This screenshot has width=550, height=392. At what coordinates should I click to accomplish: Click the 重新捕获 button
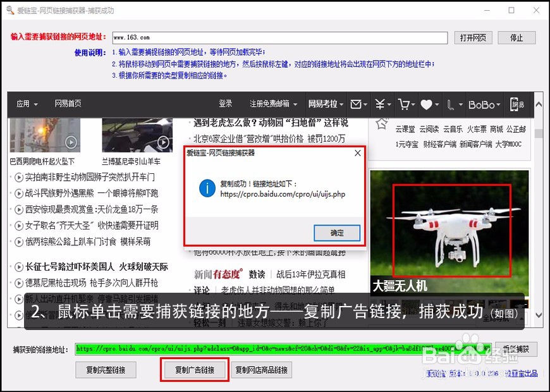pos(516,349)
